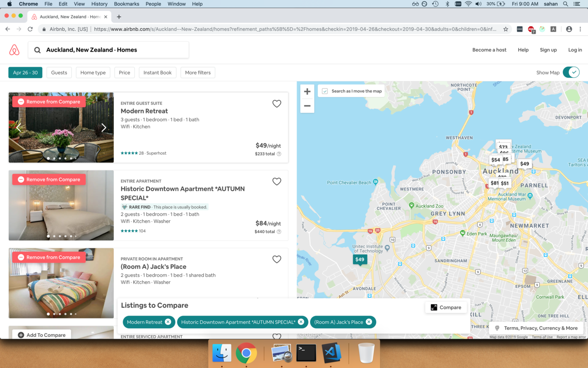Open the Bookmarks menu
Screen dimensions: 588x368
point(126,4)
